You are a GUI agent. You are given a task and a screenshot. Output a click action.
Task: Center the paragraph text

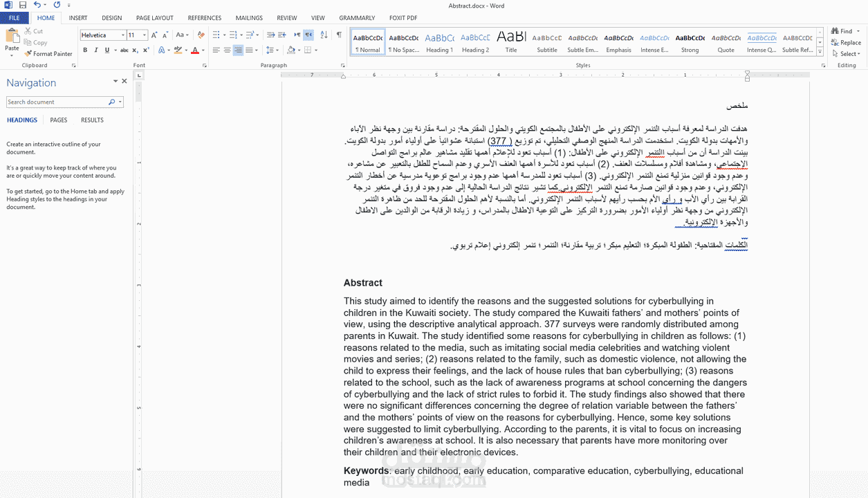coord(227,50)
